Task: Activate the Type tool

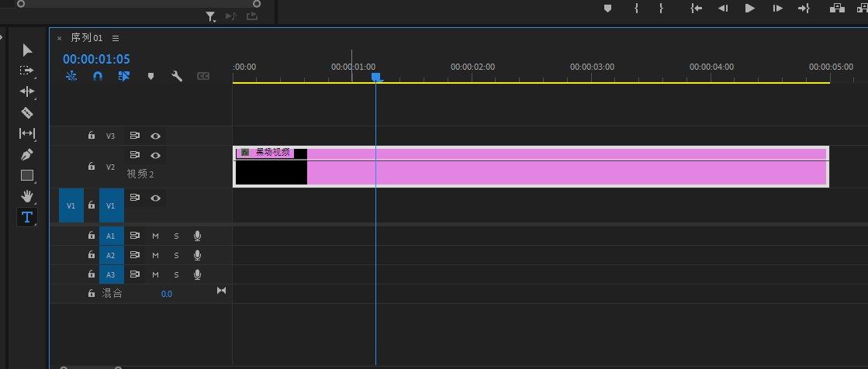Action: [27, 217]
